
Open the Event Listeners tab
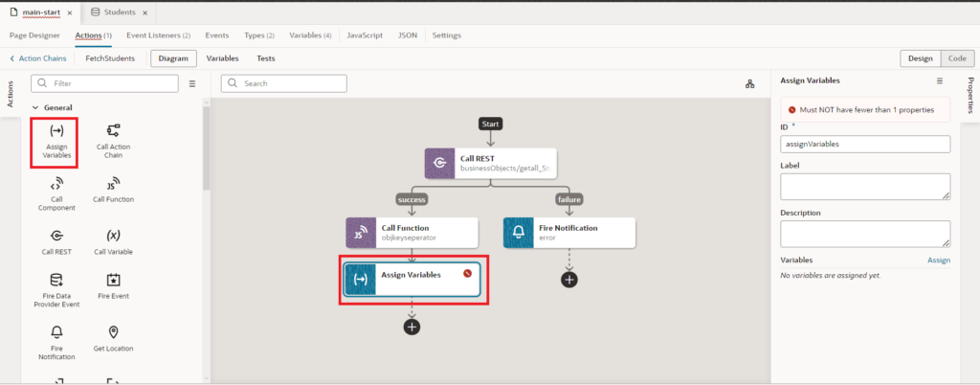[x=158, y=35]
